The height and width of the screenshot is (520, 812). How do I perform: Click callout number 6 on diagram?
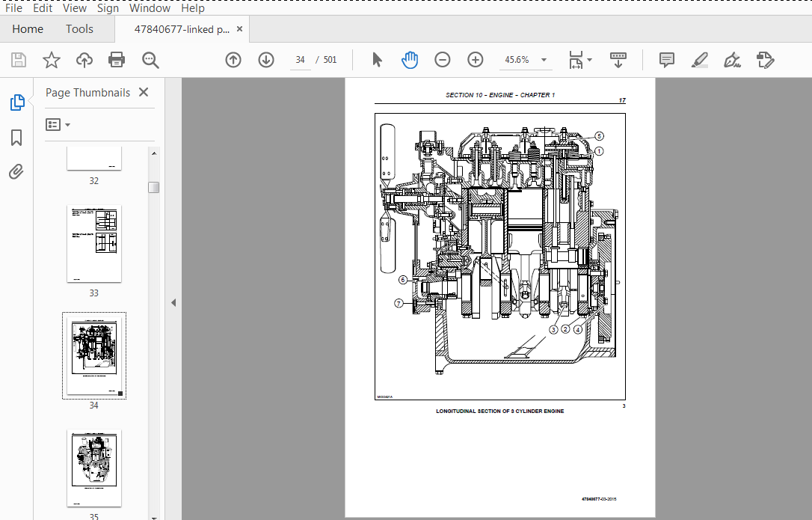[x=403, y=280]
